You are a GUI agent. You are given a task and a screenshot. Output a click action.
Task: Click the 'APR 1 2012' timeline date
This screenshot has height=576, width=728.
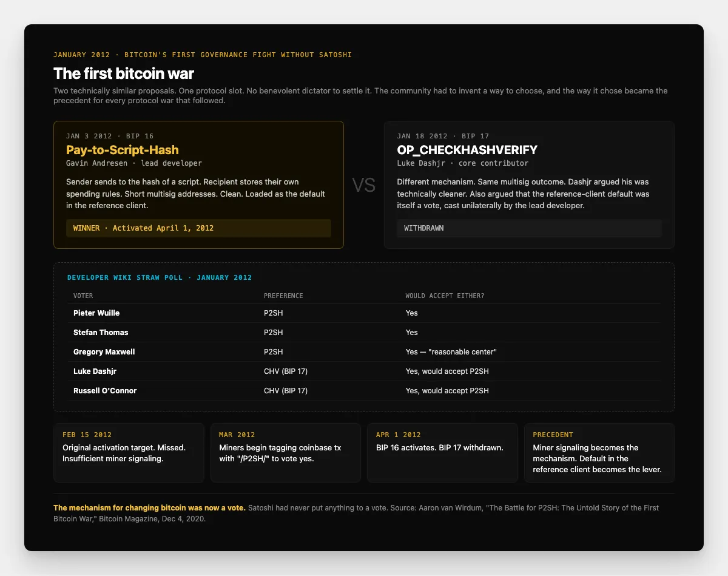tap(398, 435)
